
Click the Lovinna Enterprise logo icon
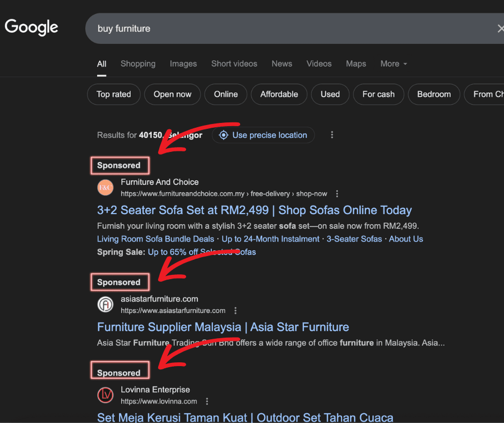[x=106, y=395]
